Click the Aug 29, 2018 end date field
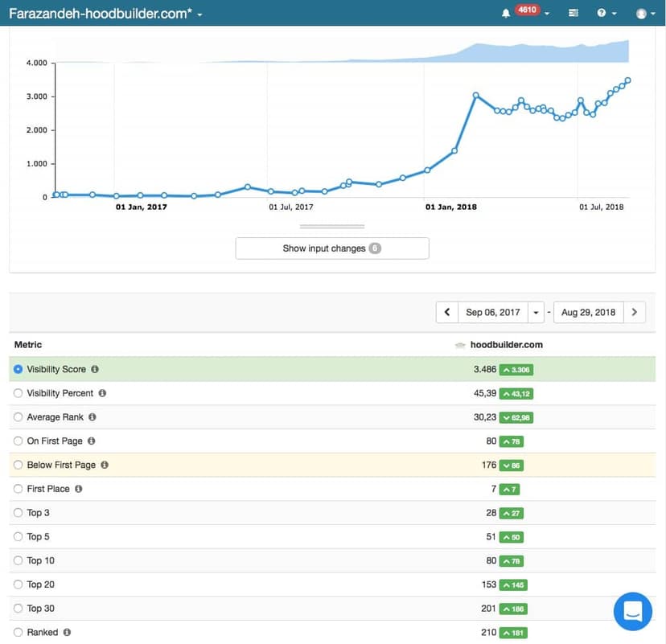This screenshot has height=644, width=666. coord(588,312)
